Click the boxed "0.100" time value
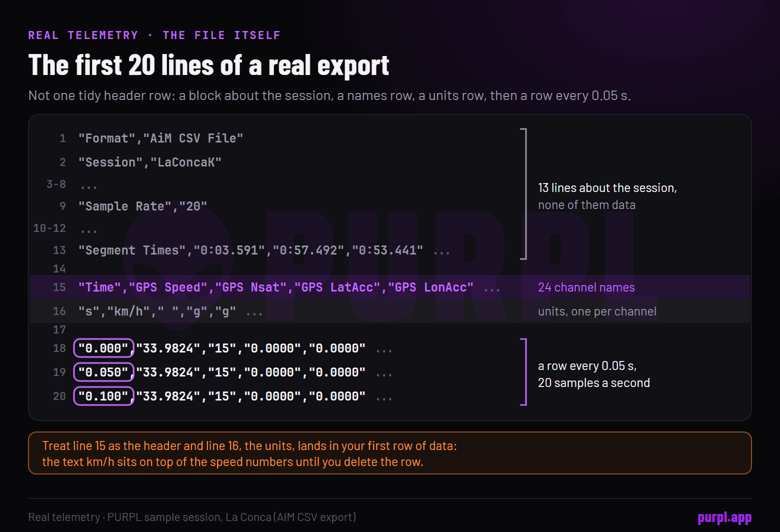 [x=104, y=396]
